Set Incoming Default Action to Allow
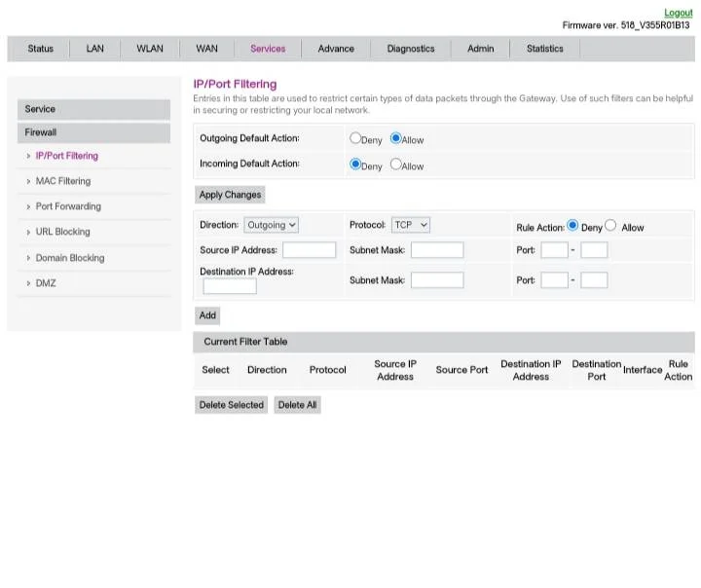This screenshot has height=588, width=701. tap(395, 165)
